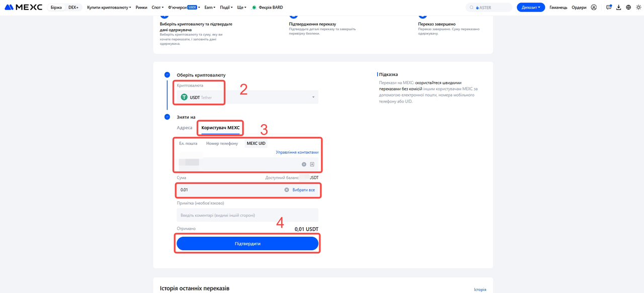Image resolution: width=644 pixels, height=293 pixels.
Task: Click the Вибрати все link
Action: (303, 190)
